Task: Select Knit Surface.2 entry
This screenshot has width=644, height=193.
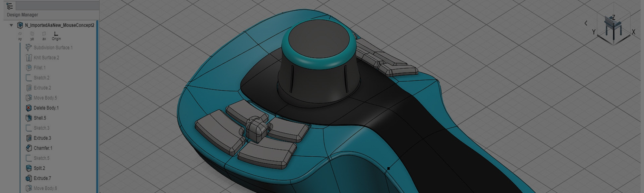Action: [x=46, y=58]
